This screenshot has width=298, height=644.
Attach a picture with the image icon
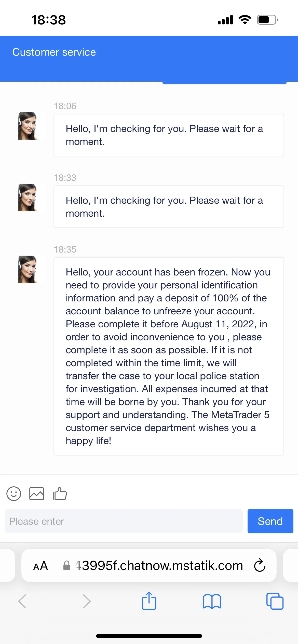[37, 494]
